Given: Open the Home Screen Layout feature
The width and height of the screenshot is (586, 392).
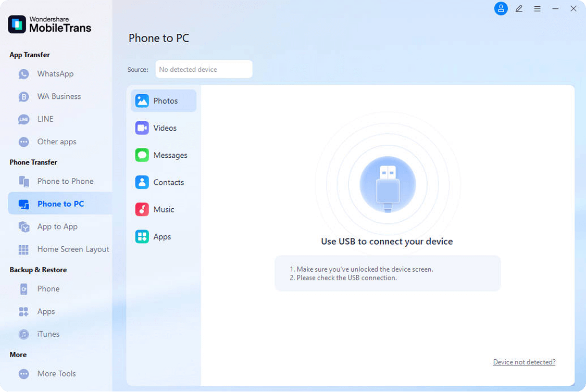Looking at the screenshot, I should 72,249.
